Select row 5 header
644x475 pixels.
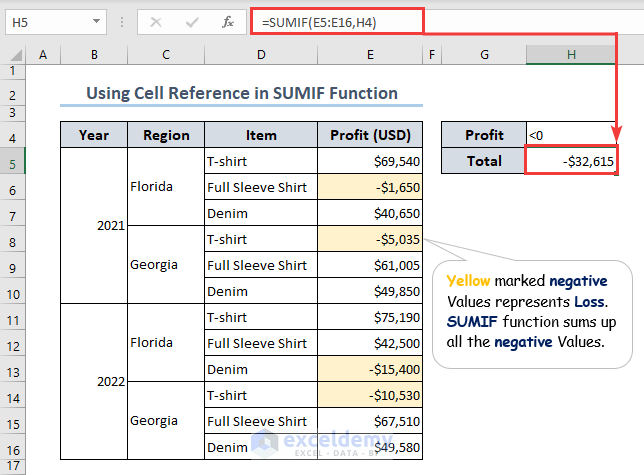pyautogui.click(x=13, y=161)
